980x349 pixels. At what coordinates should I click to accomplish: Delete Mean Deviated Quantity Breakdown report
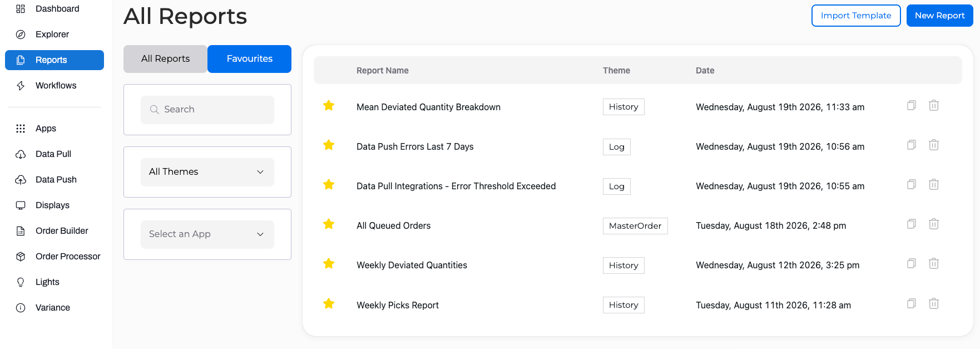[934, 105]
